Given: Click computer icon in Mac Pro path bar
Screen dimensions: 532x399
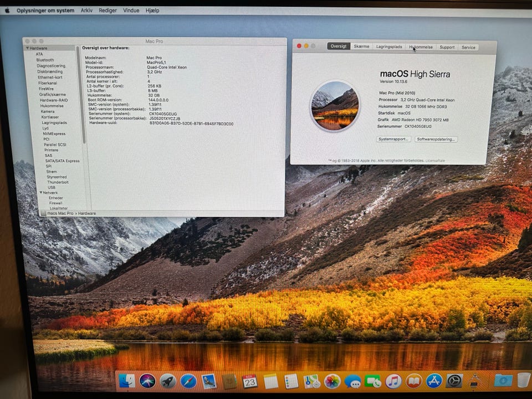Looking at the screenshot, I should [x=43, y=213].
